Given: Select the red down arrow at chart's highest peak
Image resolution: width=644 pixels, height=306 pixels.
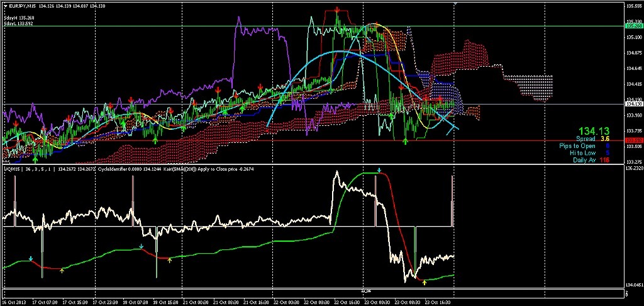Looking at the screenshot, I should click(337, 9).
